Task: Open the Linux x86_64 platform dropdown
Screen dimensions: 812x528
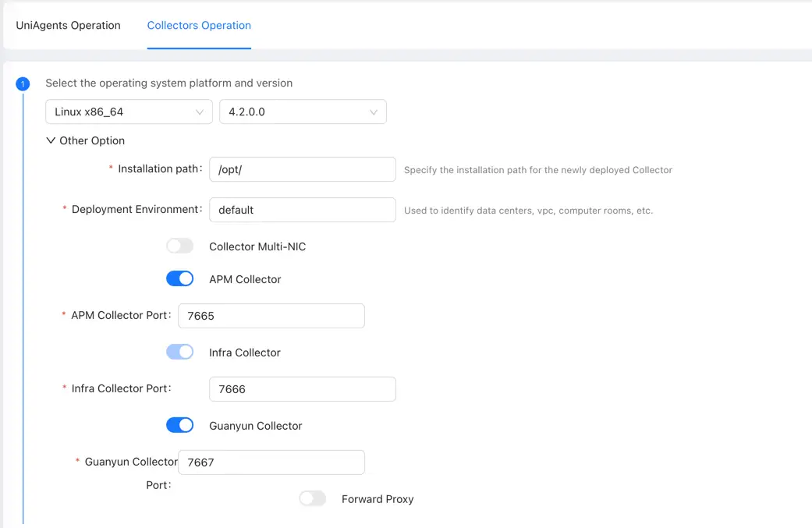Action: pyautogui.click(x=129, y=112)
